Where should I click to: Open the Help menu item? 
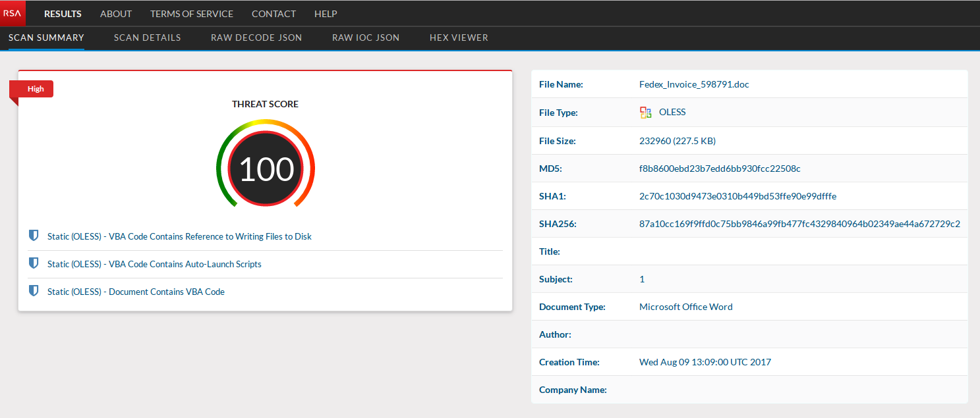326,14
